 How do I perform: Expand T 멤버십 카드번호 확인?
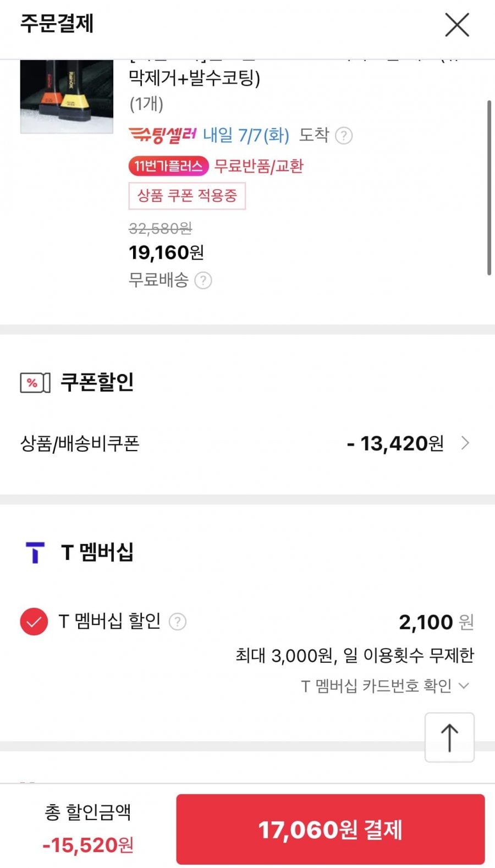(x=384, y=686)
